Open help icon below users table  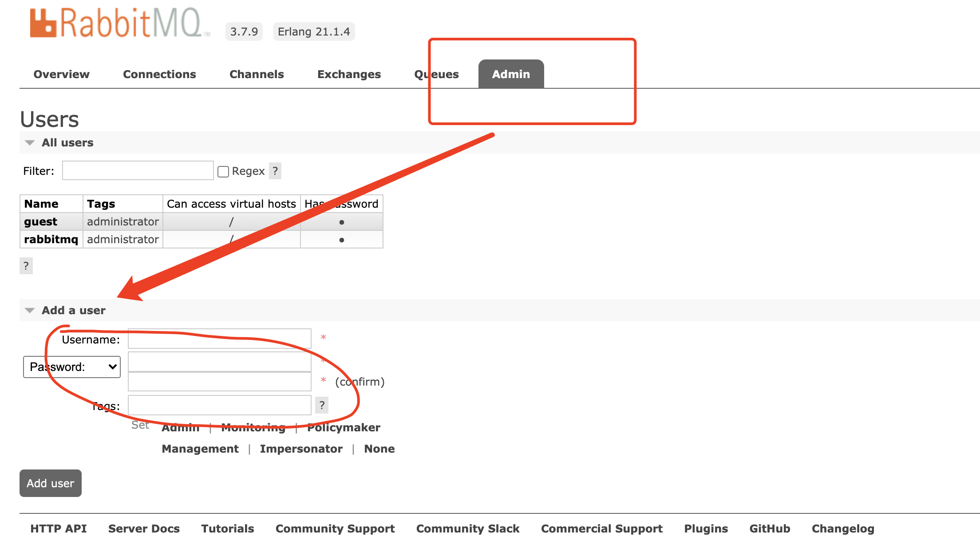pos(26,266)
